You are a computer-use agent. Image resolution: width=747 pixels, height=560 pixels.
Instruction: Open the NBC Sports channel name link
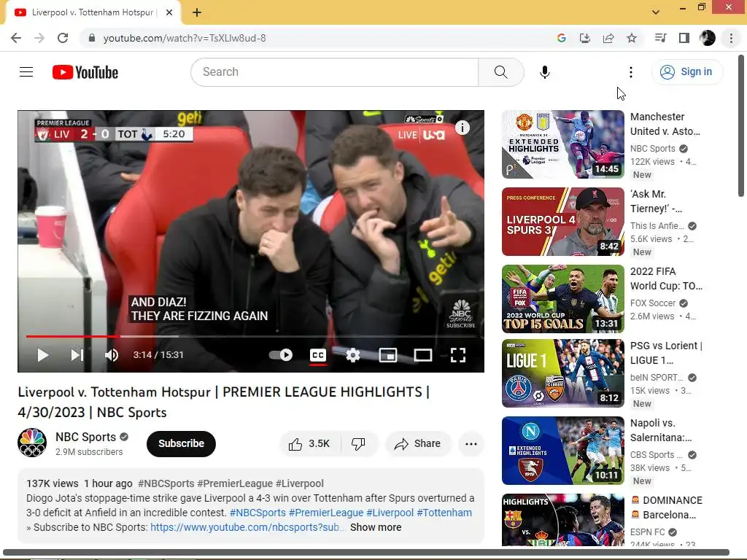[86, 437]
